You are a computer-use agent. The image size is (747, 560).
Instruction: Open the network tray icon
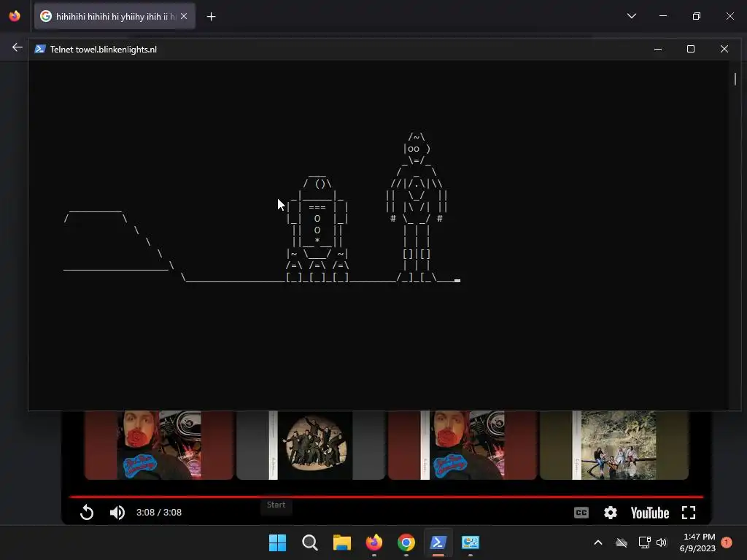[x=645, y=542]
